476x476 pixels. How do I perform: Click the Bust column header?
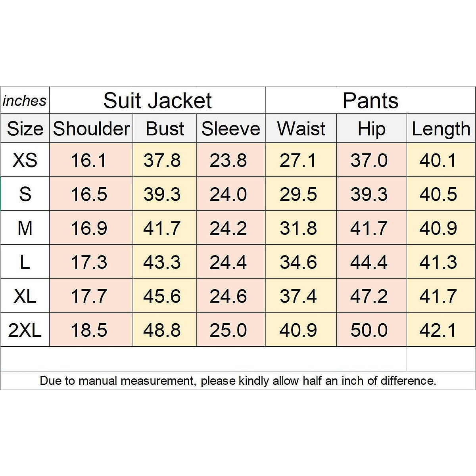point(165,129)
